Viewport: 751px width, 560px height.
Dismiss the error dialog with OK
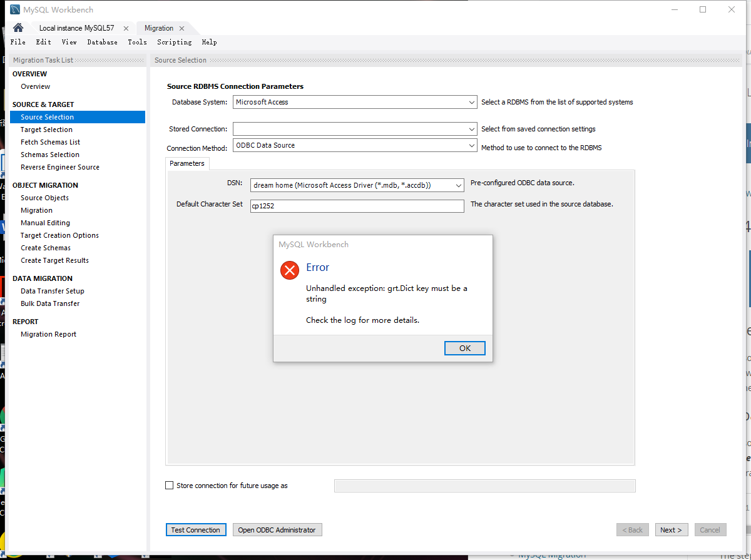(x=464, y=348)
